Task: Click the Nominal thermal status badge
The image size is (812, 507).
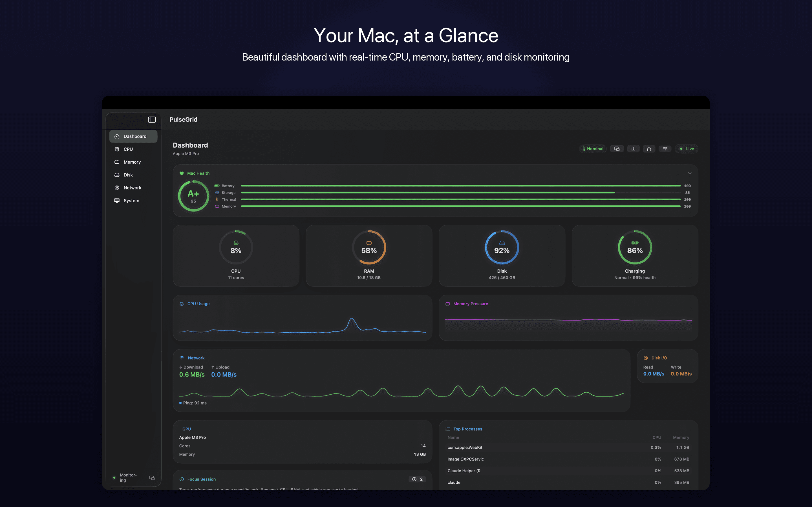Action: (x=593, y=149)
